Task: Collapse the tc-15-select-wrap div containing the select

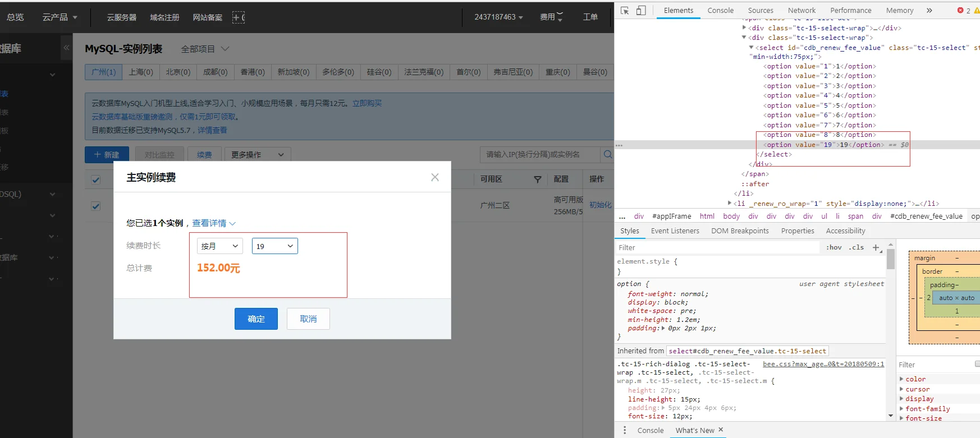Action: coord(744,38)
